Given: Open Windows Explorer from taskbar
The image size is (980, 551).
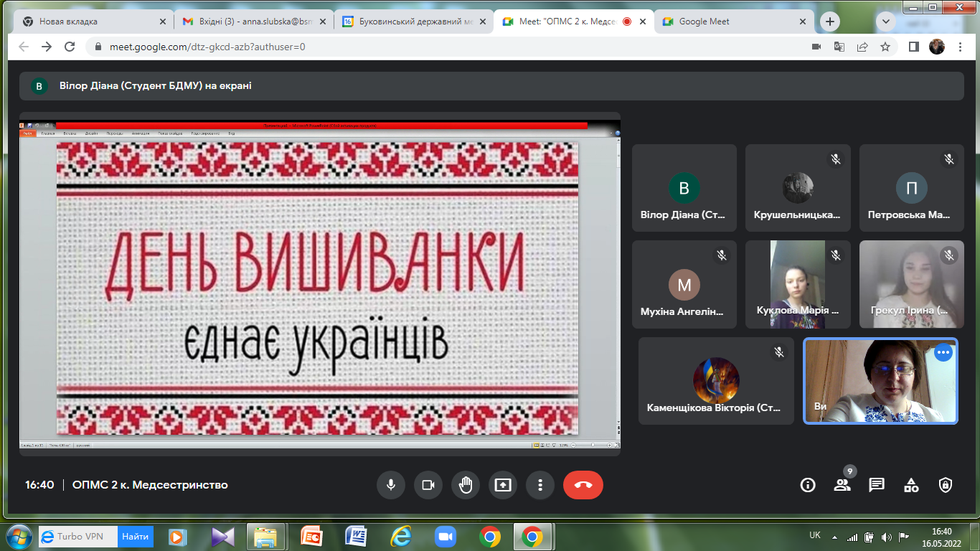Looking at the screenshot, I should [265, 537].
